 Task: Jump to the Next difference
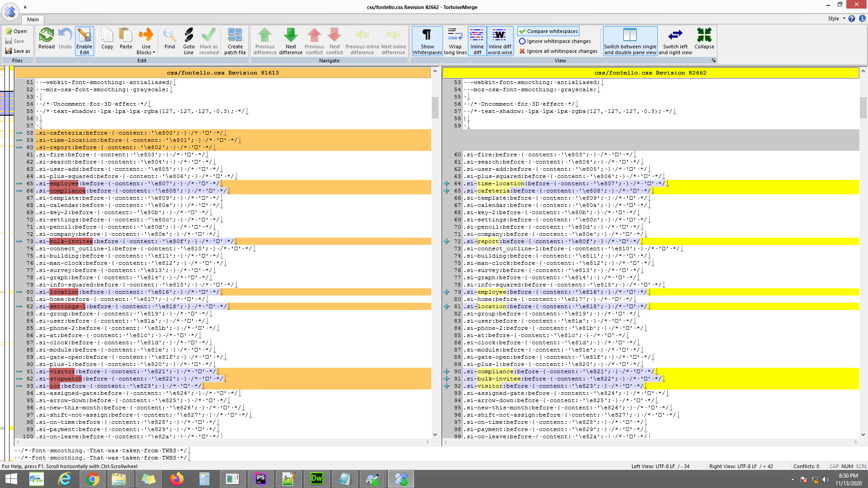(290, 41)
